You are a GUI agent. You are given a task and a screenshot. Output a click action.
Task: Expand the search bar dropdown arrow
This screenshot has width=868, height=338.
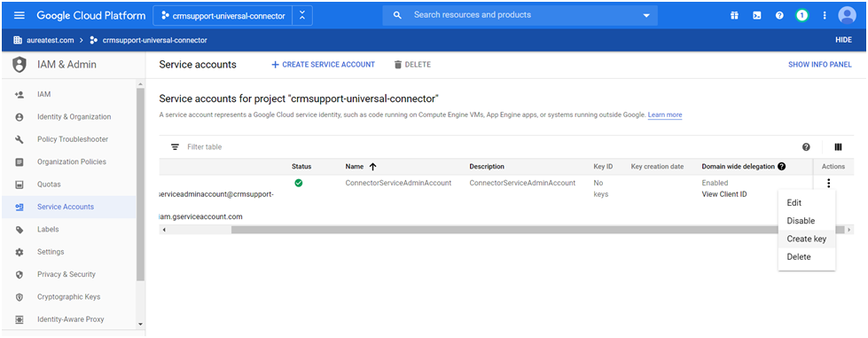point(646,15)
